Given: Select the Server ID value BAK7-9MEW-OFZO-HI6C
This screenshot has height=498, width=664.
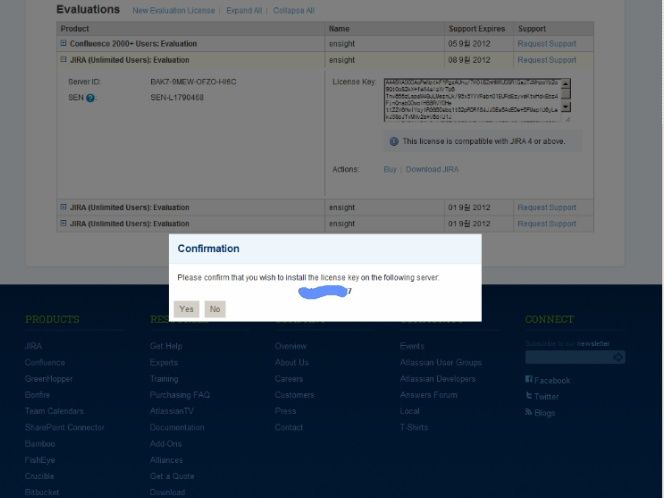Looking at the screenshot, I should tap(194, 82).
